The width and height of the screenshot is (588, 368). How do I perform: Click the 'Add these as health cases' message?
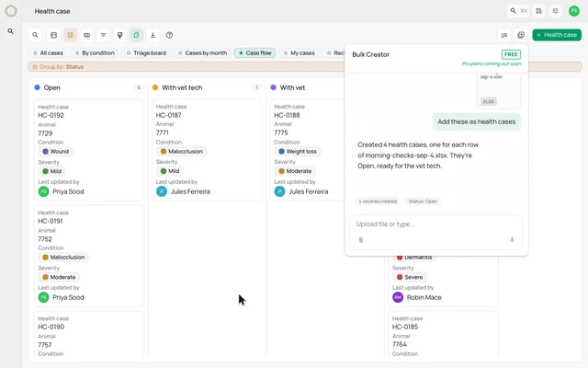(477, 121)
